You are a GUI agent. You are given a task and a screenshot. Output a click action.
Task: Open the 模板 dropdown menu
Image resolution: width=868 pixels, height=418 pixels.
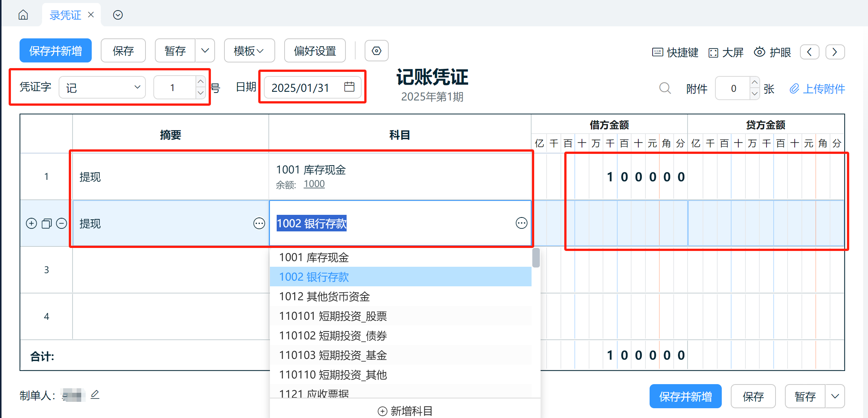249,51
